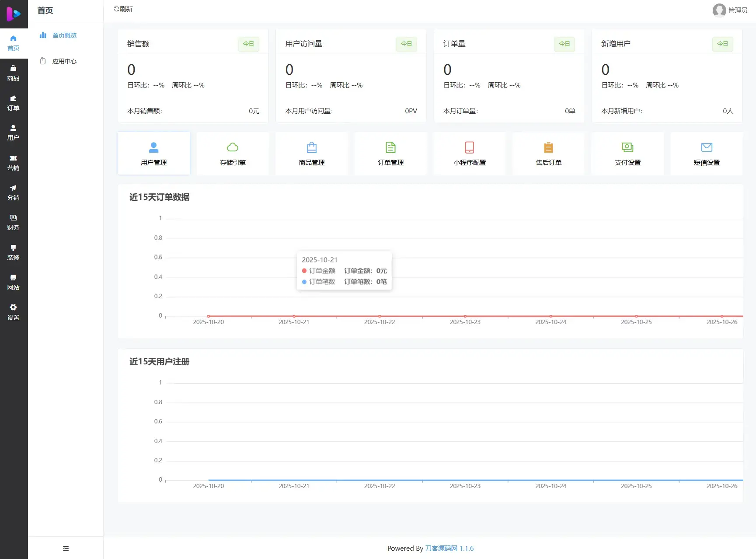Viewport: 756px width, 559px height.
Task: Open 小程序配置 phone icon shortcut
Action: [470, 154]
